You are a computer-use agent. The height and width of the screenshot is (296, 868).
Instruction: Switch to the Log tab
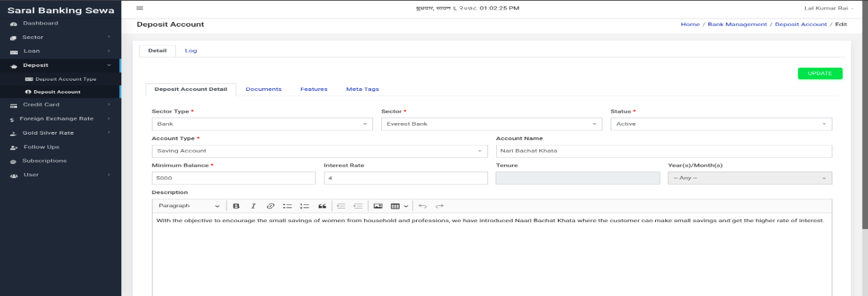[191, 51]
